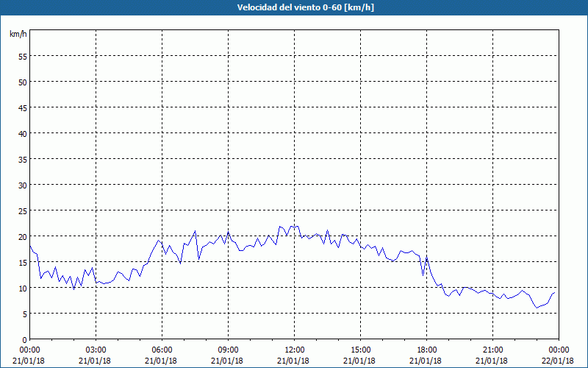Click the 18:00 time axis label

[427, 350]
